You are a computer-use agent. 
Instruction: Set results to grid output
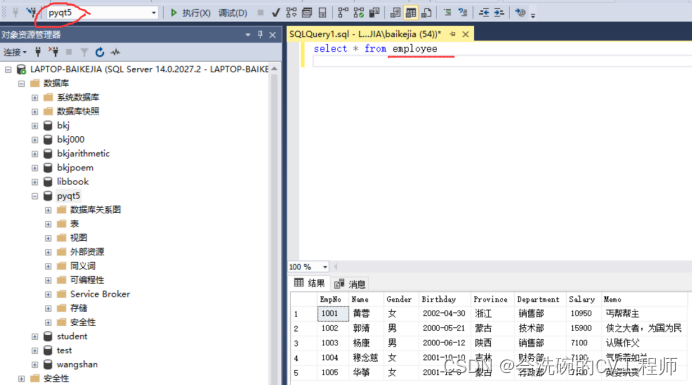pos(411,13)
